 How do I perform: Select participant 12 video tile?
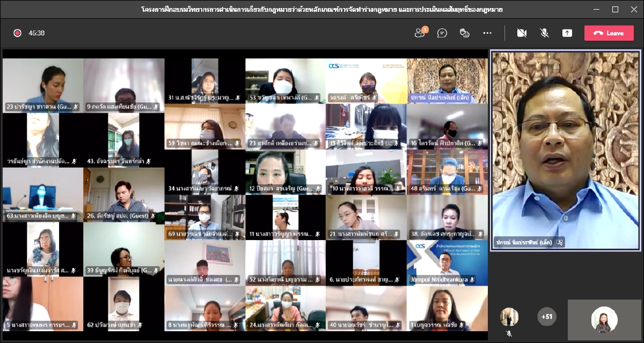point(286,171)
